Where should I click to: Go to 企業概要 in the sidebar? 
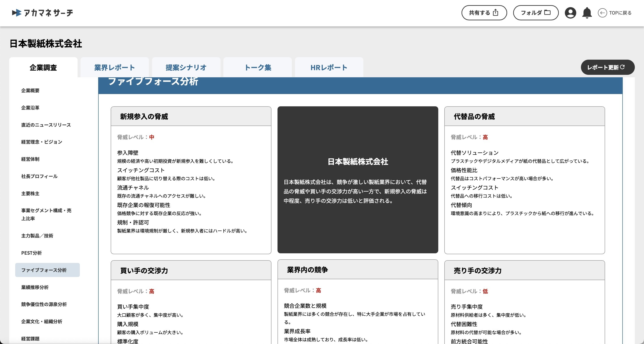pyautogui.click(x=30, y=90)
